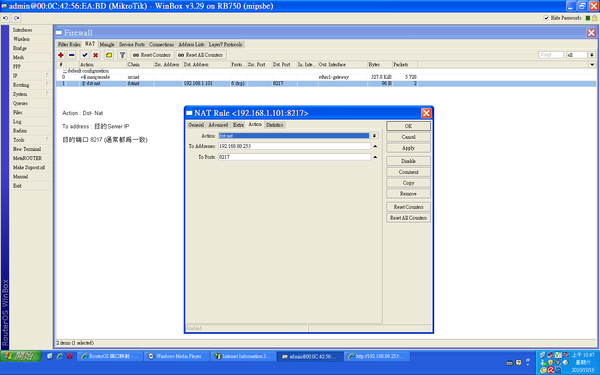The width and height of the screenshot is (600, 375).
Task: Open the Statistics tab in NAT Rule dialog
Action: coord(274,125)
